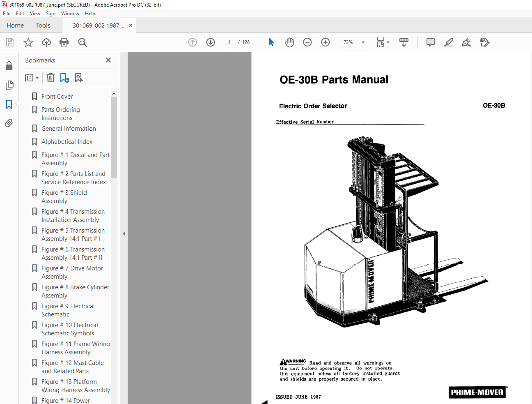Viewport: 532px width, 404px height.
Task: Open Figure # 10 Electrical Schematic Symbols
Action: [x=69, y=329]
